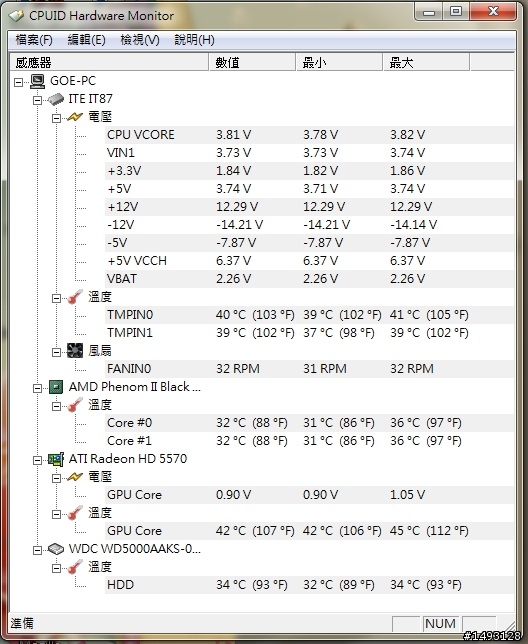Select the CPU VCORE row

[309, 135]
